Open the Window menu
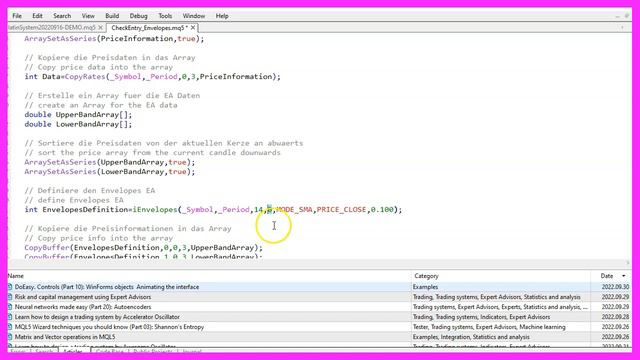Viewport: 640px width, 360px height. coord(193,16)
